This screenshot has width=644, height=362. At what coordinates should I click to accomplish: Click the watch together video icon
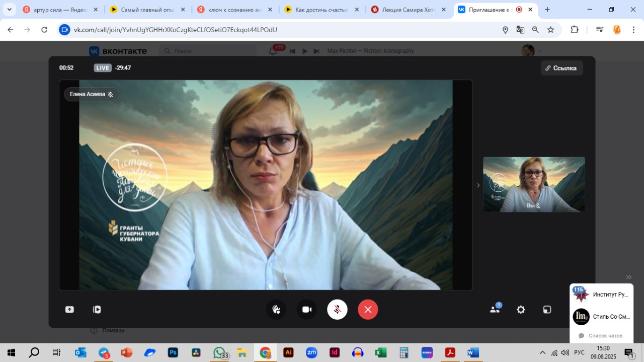(97, 310)
